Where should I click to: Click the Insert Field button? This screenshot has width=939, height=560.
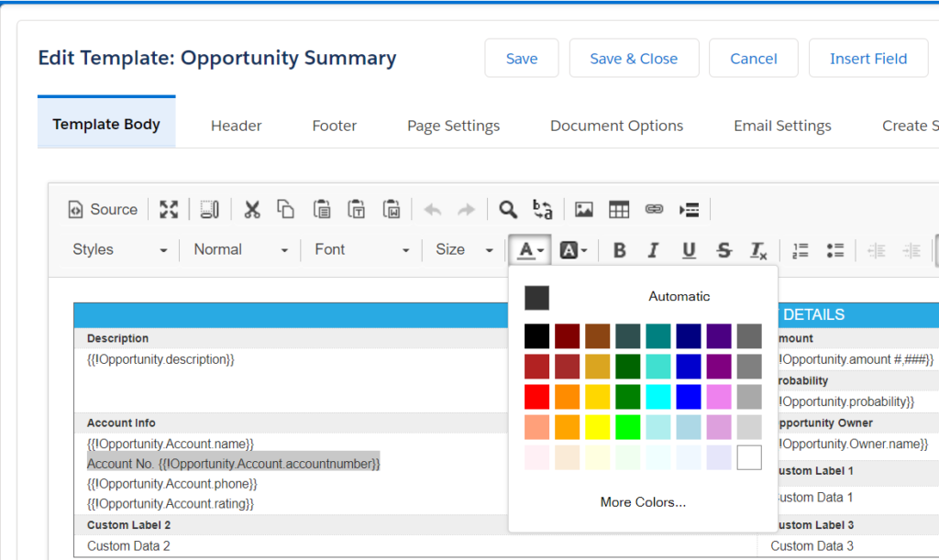[868, 58]
